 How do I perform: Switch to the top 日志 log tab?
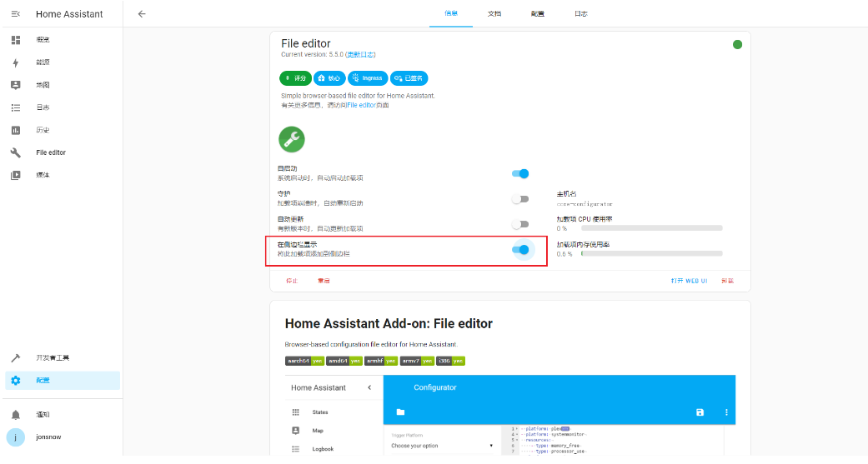coord(580,14)
